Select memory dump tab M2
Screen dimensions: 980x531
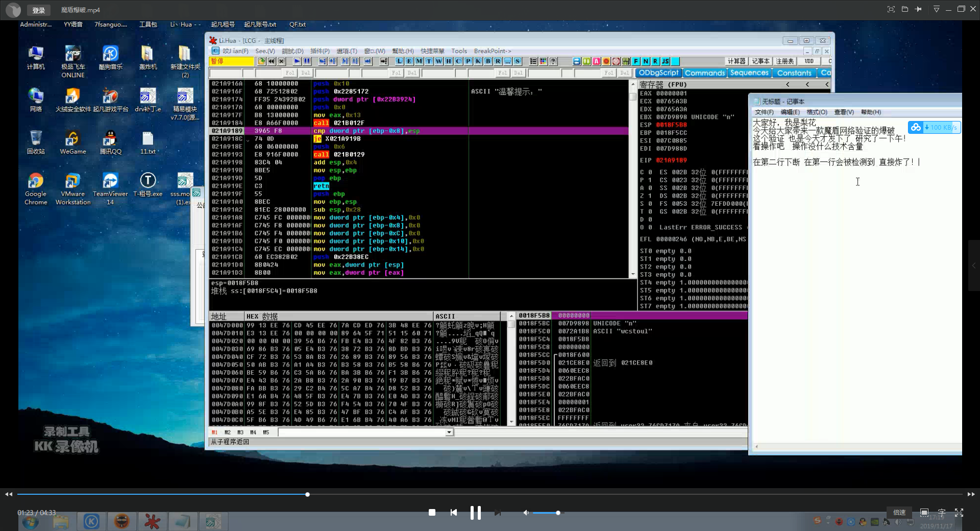click(228, 432)
